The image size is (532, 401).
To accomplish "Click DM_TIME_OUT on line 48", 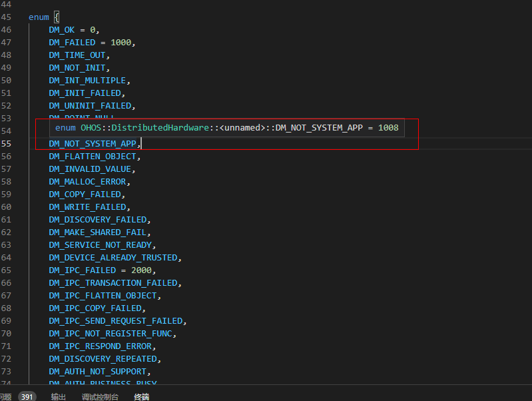I will pyautogui.click(x=77, y=55).
